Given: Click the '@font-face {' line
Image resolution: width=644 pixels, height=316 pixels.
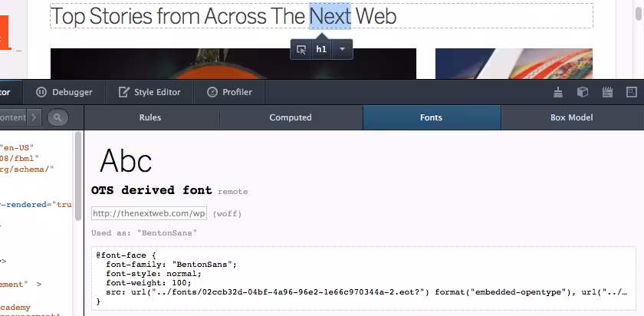Looking at the screenshot, I should tap(126, 255).
